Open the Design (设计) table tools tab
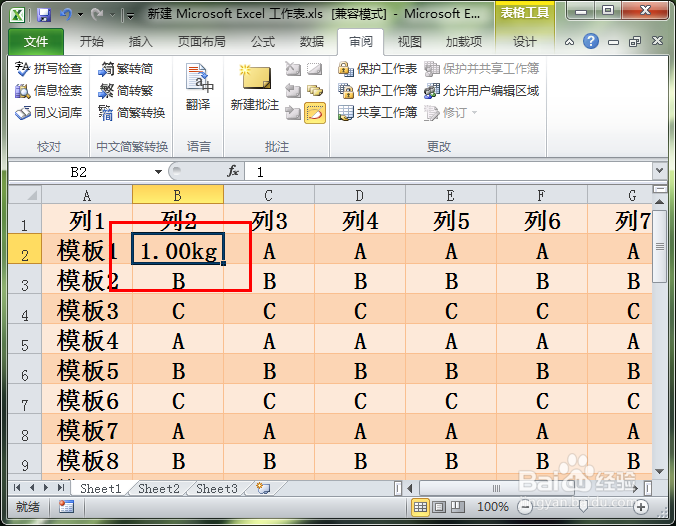Image resolution: width=676 pixels, height=526 pixels. [x=525, y=42]
